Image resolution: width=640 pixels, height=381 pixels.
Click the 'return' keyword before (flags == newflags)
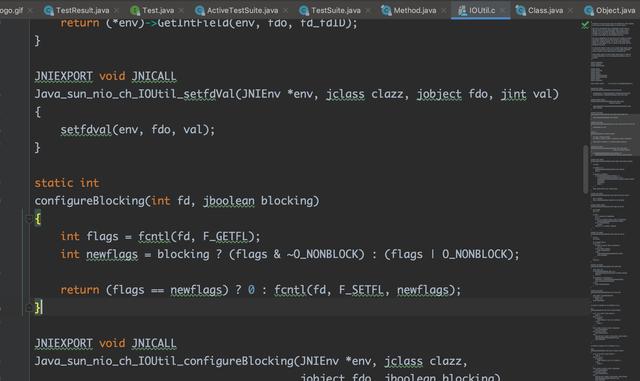(80, 290)
